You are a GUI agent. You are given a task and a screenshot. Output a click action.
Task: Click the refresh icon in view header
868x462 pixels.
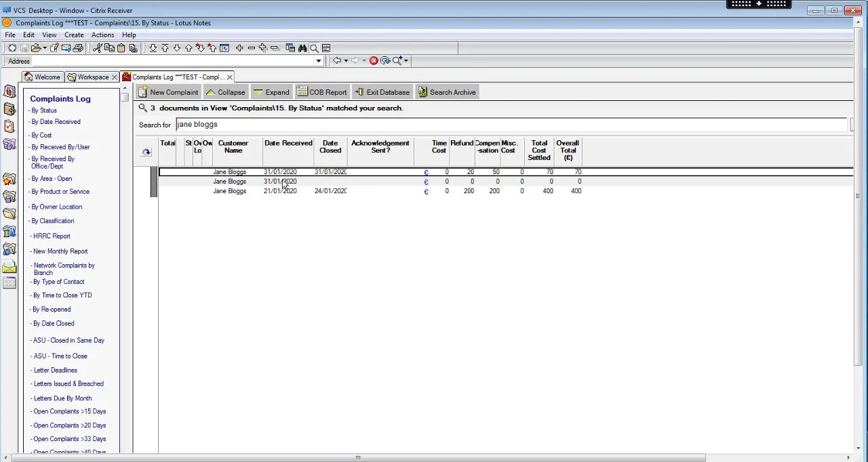tap(146, 152)
